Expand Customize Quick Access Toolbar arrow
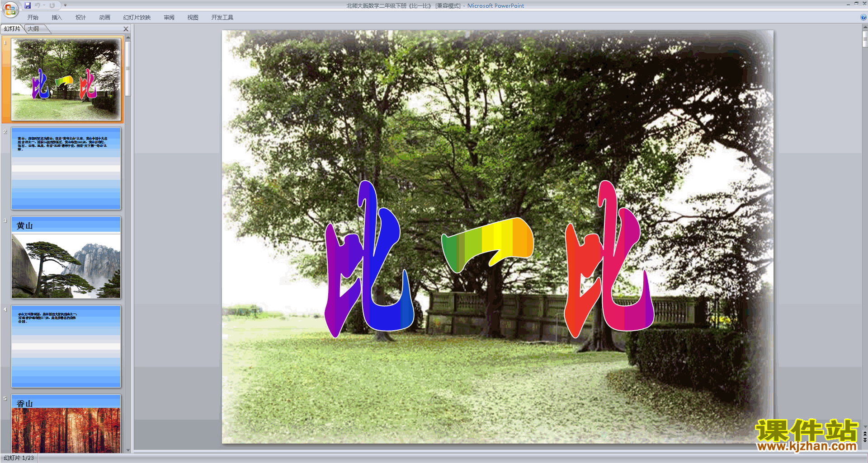Screen dimensions: 868x463 point(65,5)
